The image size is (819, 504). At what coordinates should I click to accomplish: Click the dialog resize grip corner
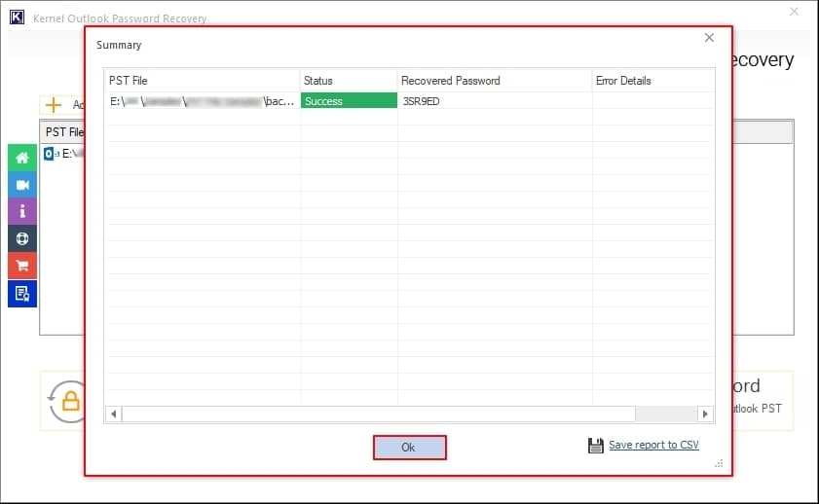click(x=720, y=463)
